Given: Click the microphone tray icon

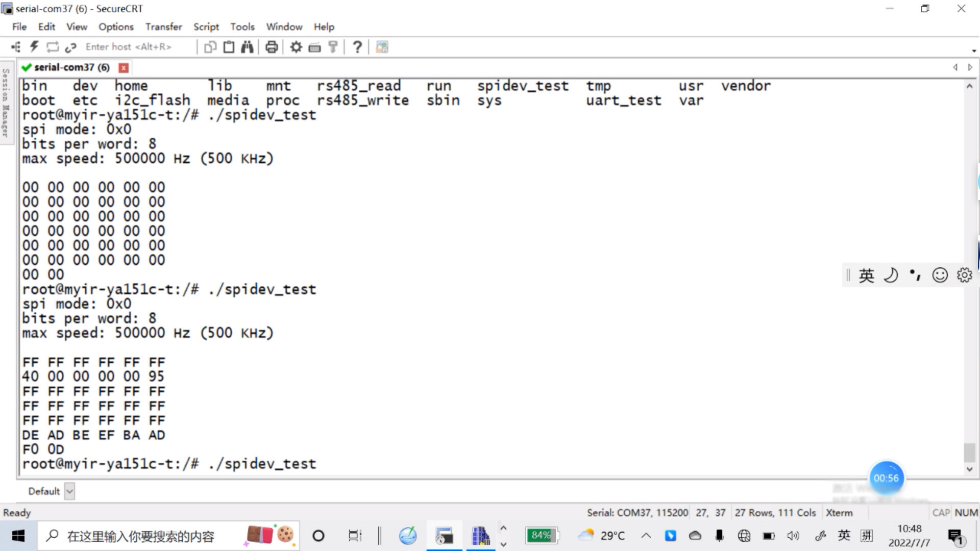Looking at the screenshot, I should [x=719, y=535].
